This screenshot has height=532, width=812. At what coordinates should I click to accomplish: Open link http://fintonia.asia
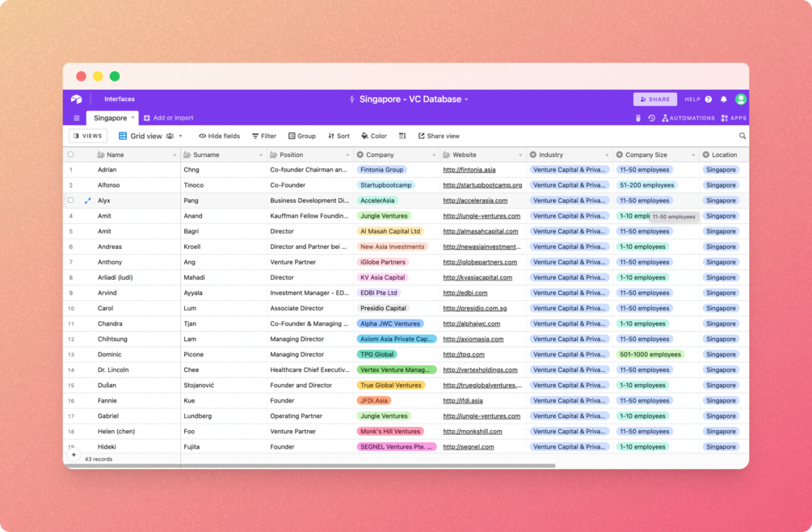click(x=469, y=170)
